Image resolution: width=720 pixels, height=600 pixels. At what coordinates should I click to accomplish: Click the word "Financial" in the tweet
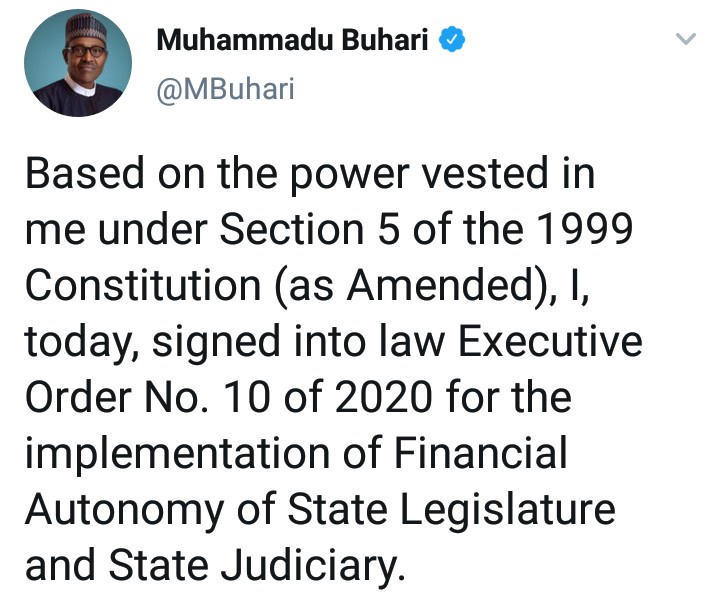coord(480,453)
